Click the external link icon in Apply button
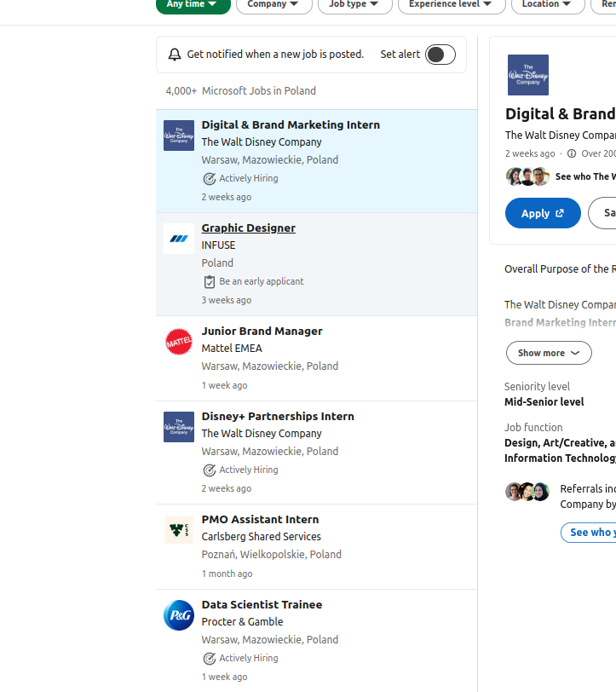Image resolution: width=616 pixels, height=692 pixels. 560,213
